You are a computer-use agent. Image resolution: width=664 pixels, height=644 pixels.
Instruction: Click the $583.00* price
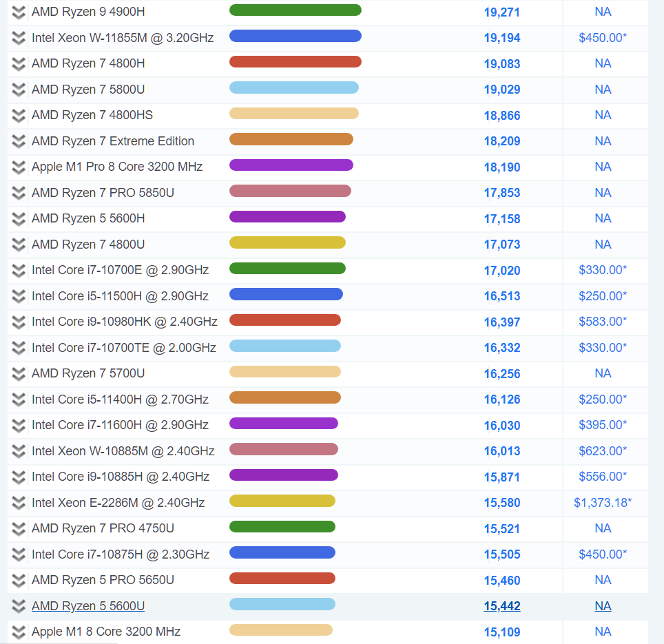pos(603,322)
